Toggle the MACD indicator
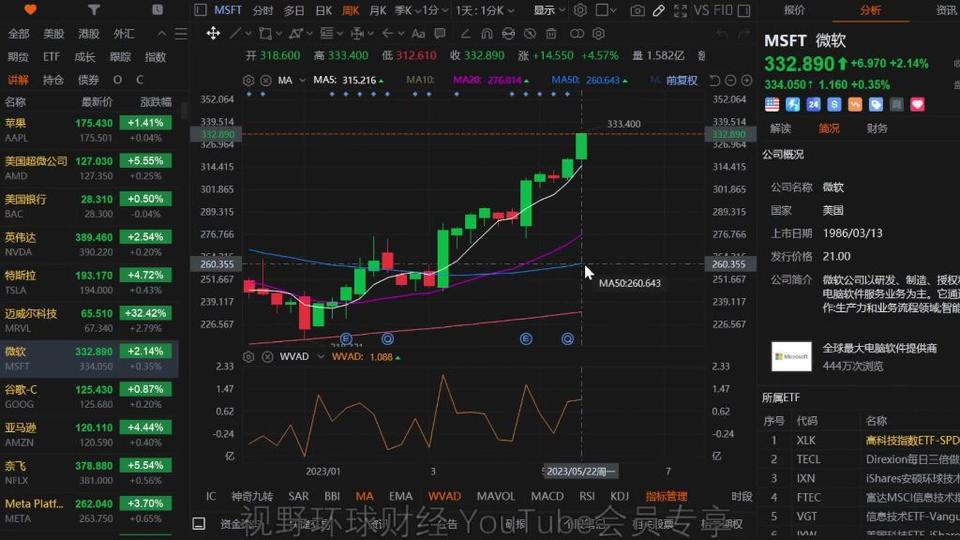 pos(547,496)
